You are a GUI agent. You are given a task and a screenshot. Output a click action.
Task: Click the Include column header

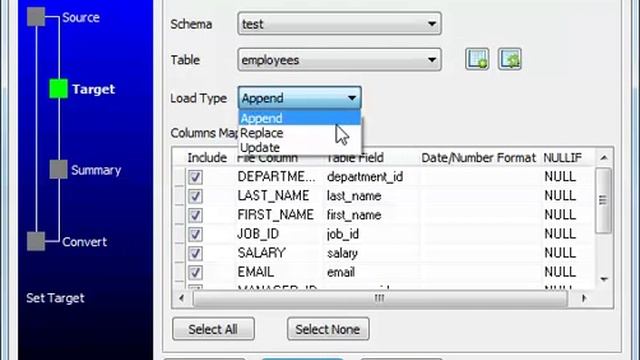207,158
